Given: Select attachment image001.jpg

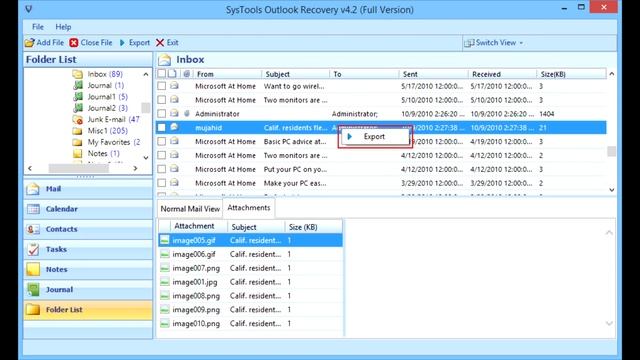Looking at the screenshot, I should (x=250, y=282).
